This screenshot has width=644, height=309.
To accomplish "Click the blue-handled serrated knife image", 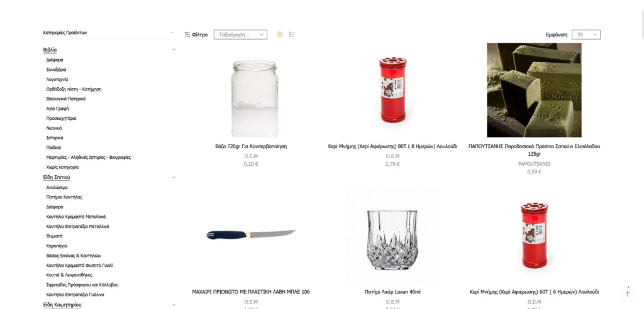I will pyautogui.click(x=251, y=235).
